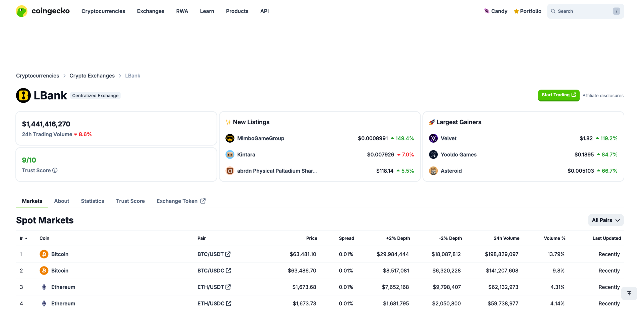Open Trust Score info tooltip icon
Viewport: 644px width, 310px height.
pyautogui.click(x=55, y=170)
